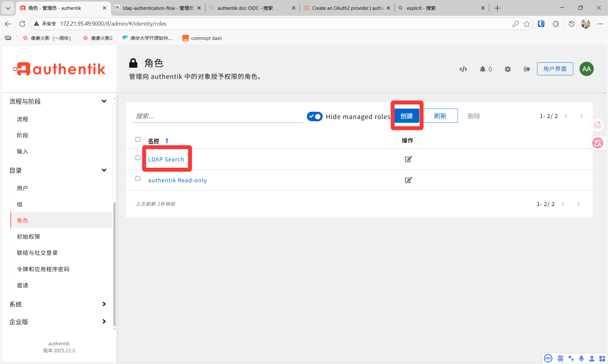The width and height of the screenshot is (608, 364).
Task: Edit the authentik Read-only role
Action: point(408,180)
